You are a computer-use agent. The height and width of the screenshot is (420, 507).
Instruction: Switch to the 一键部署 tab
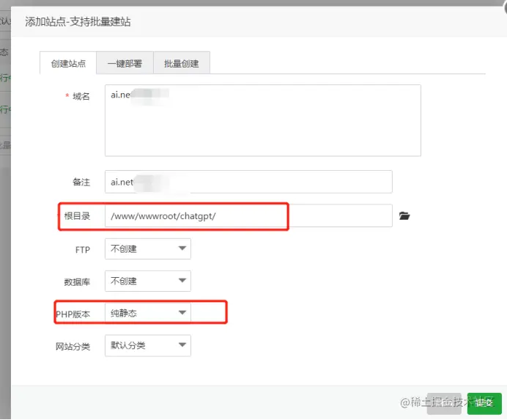click(125, 63)
